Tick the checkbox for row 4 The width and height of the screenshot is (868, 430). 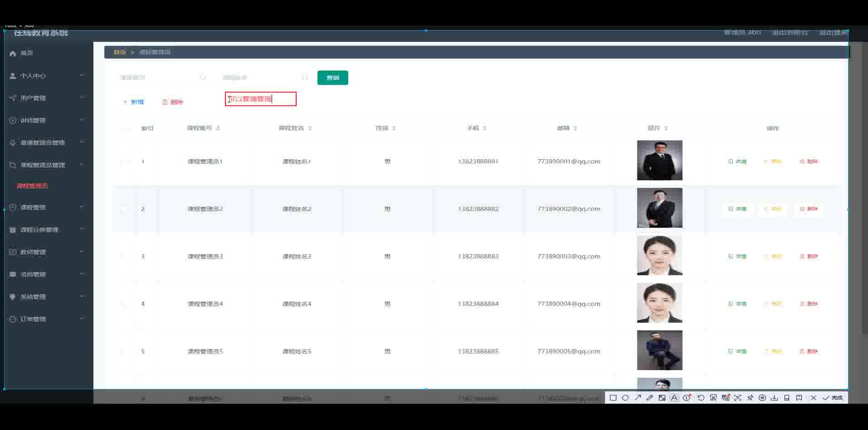click(x=124, y=304)
